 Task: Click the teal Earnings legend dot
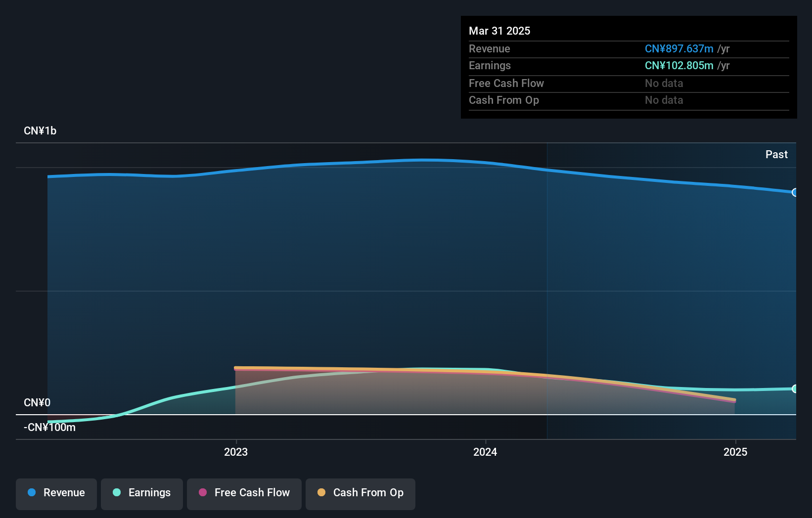point(117,492)
